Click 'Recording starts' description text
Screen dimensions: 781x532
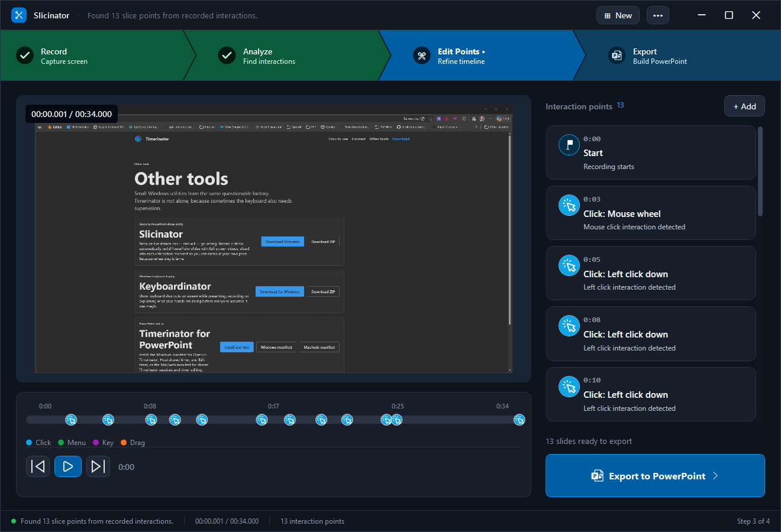pos(609,167)
